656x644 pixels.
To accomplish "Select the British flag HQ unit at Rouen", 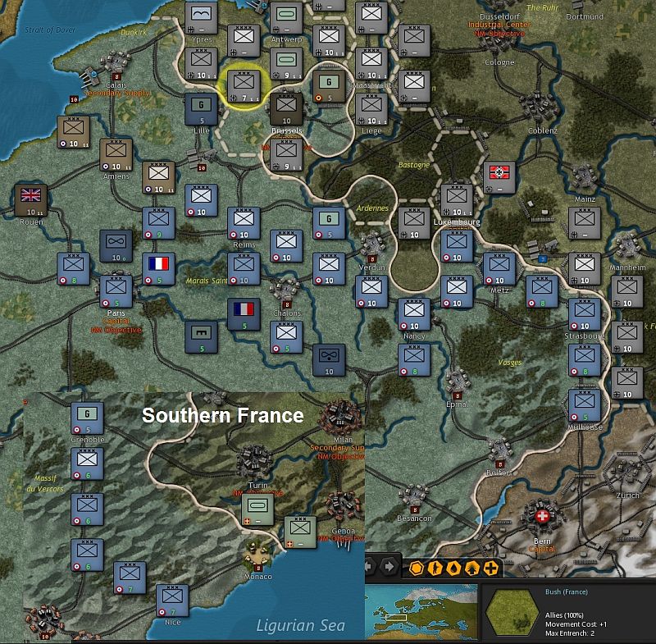I will point(31,200).
